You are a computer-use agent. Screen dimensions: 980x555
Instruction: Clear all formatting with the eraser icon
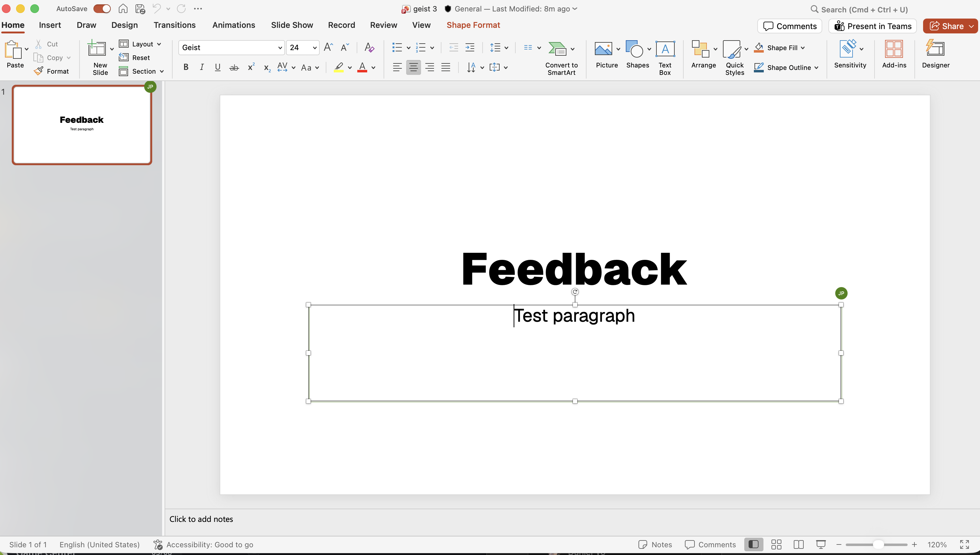(x=369, y=47)
